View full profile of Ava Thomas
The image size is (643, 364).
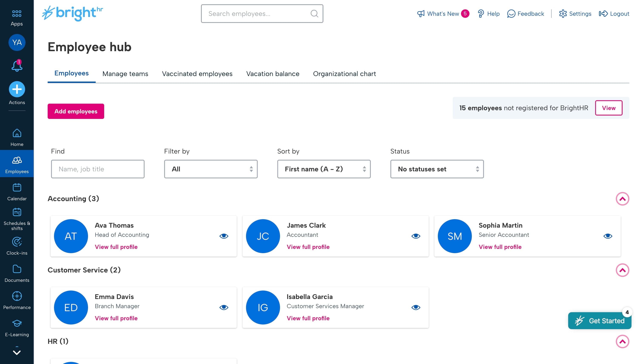(x=116, y=247)
